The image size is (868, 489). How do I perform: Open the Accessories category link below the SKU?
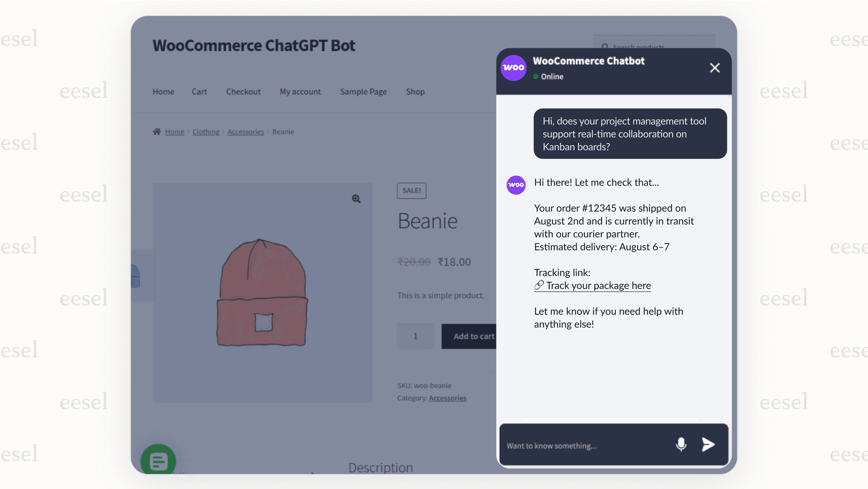[x=447, y=398]
